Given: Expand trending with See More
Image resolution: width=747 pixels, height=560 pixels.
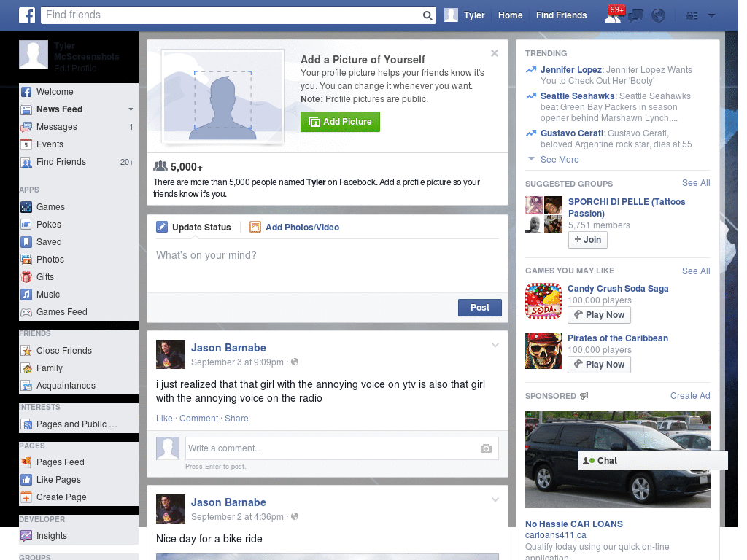Looking at the screenshot, I should tap(560, 160).
